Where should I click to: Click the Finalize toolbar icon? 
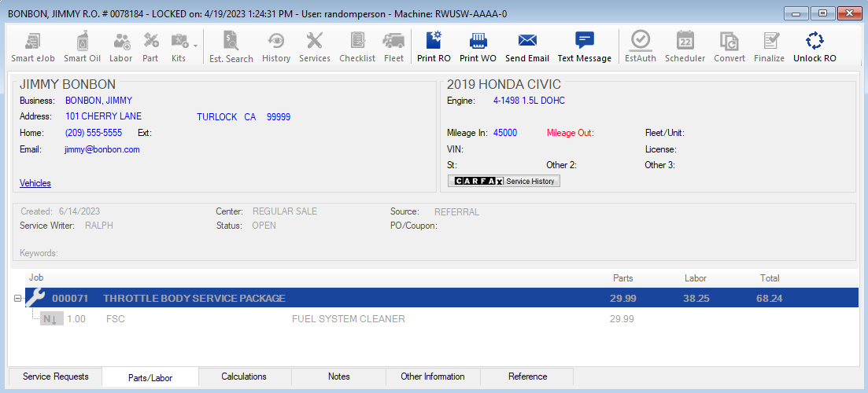tap(769, 41)
